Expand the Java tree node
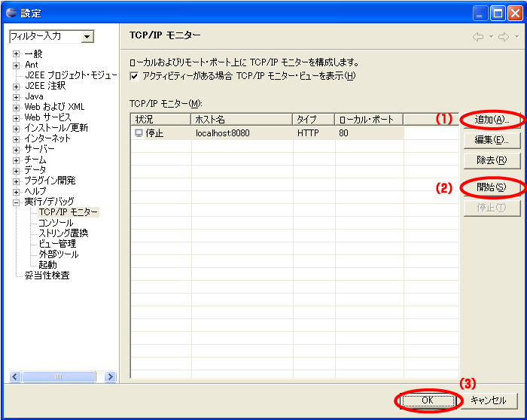This screenshot has height=420, width=527. (x=16, y=97)
